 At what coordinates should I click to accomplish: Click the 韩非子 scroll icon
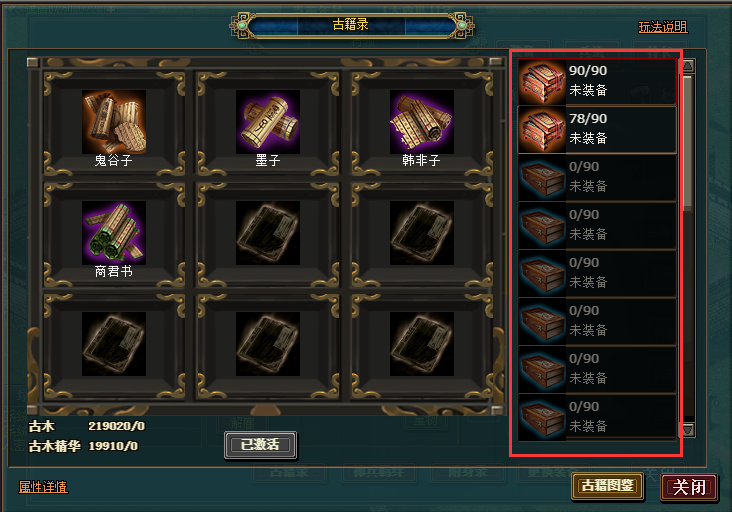click(422, 122)
